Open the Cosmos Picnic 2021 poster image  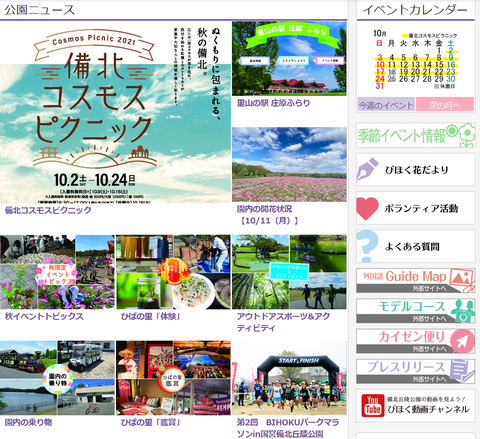point(115,112)
